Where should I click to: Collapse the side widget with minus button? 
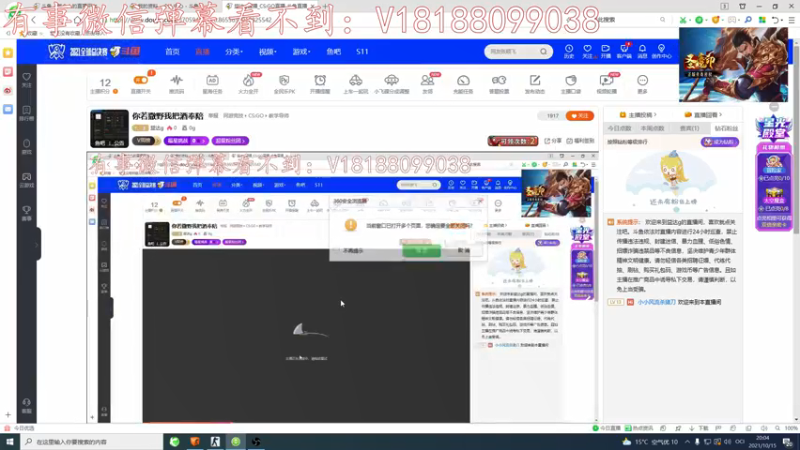[774, 107]
